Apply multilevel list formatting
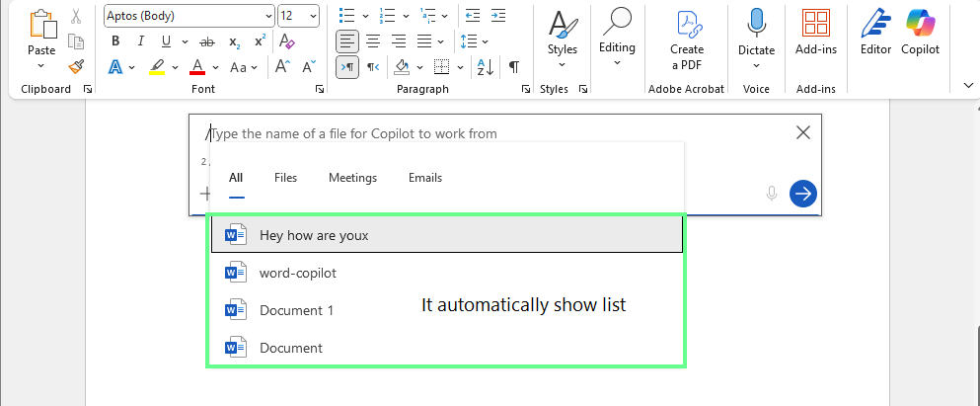 [x=428, y=16]
